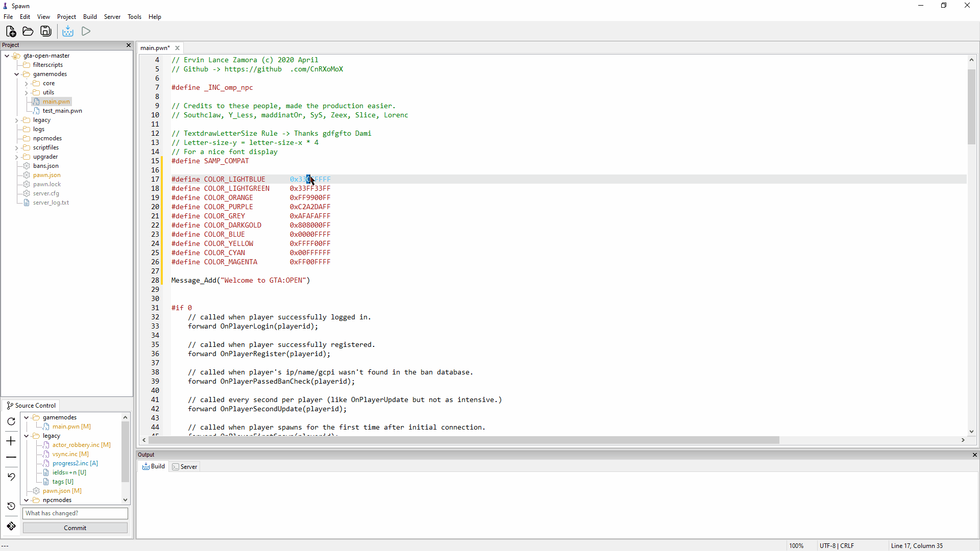Open the Project menu
This screenshot has height=551, width=980.
66,17
